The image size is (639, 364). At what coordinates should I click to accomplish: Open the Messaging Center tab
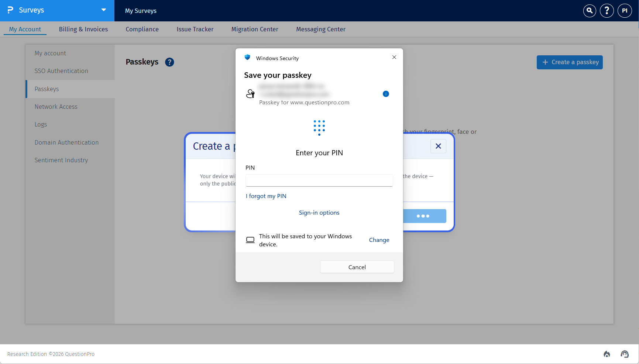tap(321, 29)
